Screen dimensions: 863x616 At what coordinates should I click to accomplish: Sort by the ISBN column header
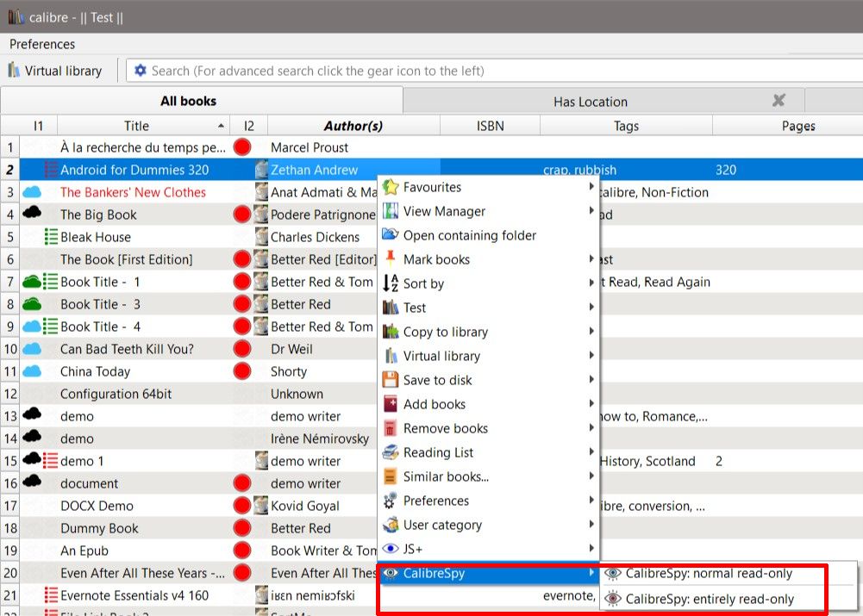(490, 126)
